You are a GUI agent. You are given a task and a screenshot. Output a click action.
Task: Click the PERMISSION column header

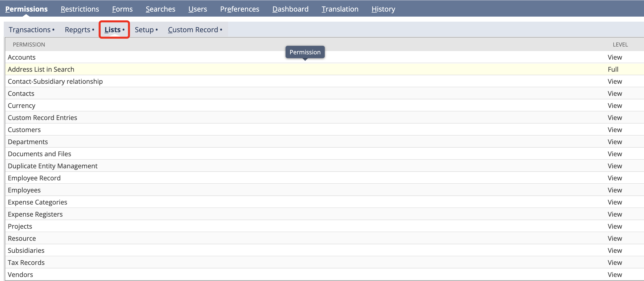tap(29, 45)
